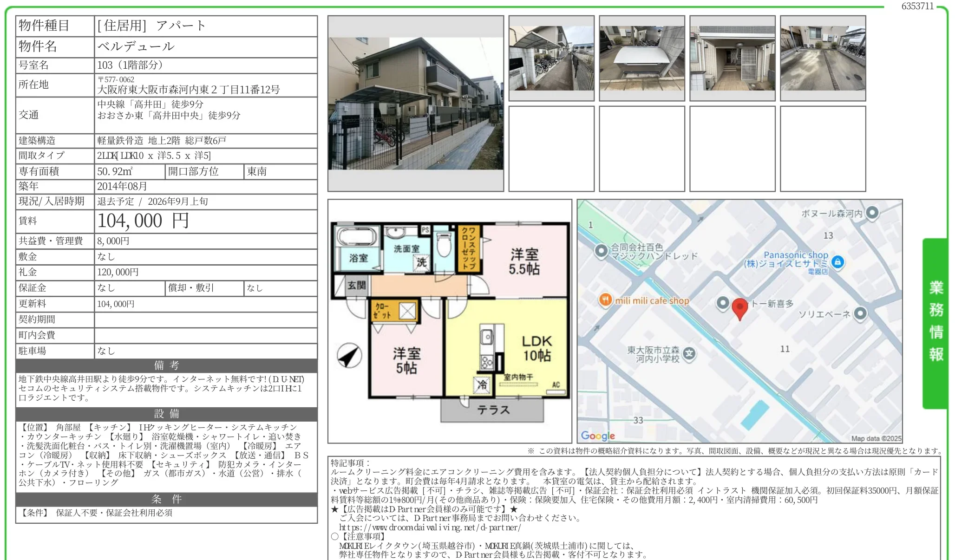Select the LDK 10帖 room label
Viewport: 955px width, 560px height.
(x=537, y=348)
